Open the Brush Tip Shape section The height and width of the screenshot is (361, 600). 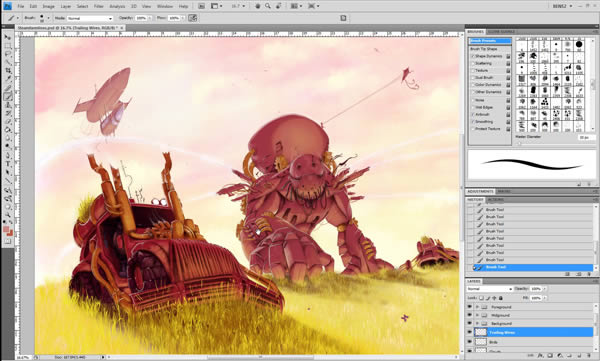click(484, 49)
